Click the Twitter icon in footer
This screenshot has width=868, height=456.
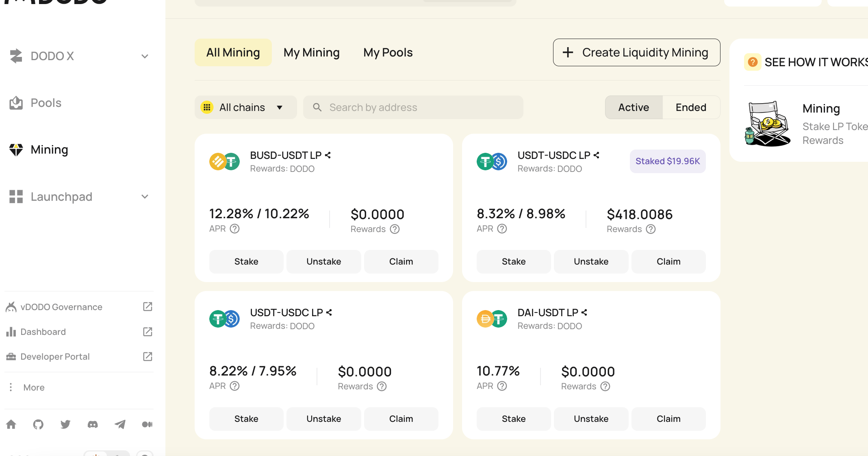coord(65,424)
